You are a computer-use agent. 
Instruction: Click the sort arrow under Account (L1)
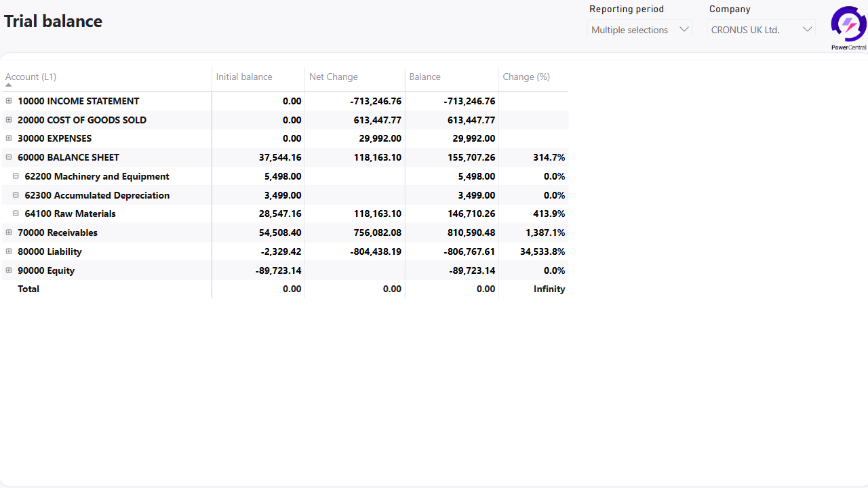pos(9,85)
